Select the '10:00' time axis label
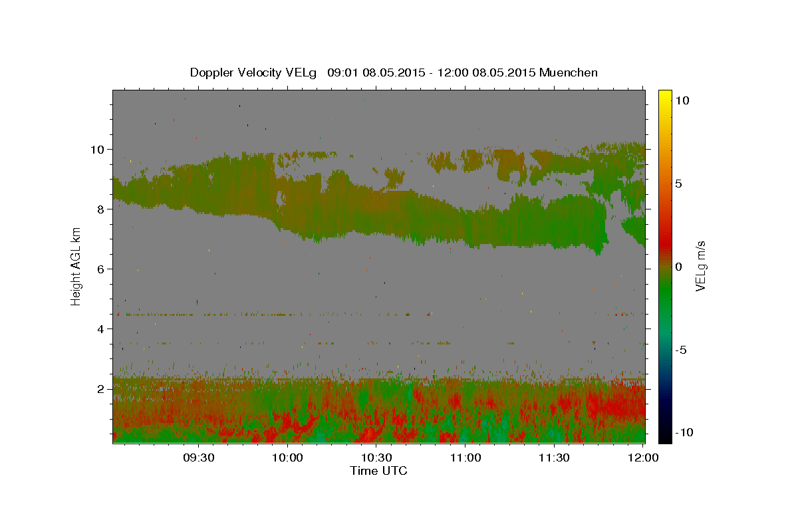This screenshot has width=798, height=532. (x=287, y=458)
